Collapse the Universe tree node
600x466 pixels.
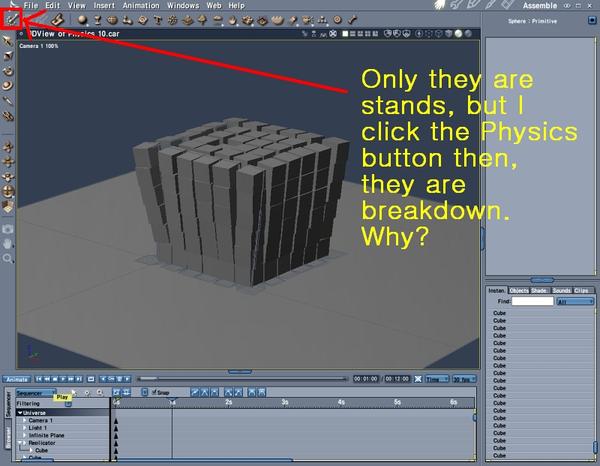tap(20, 413)
